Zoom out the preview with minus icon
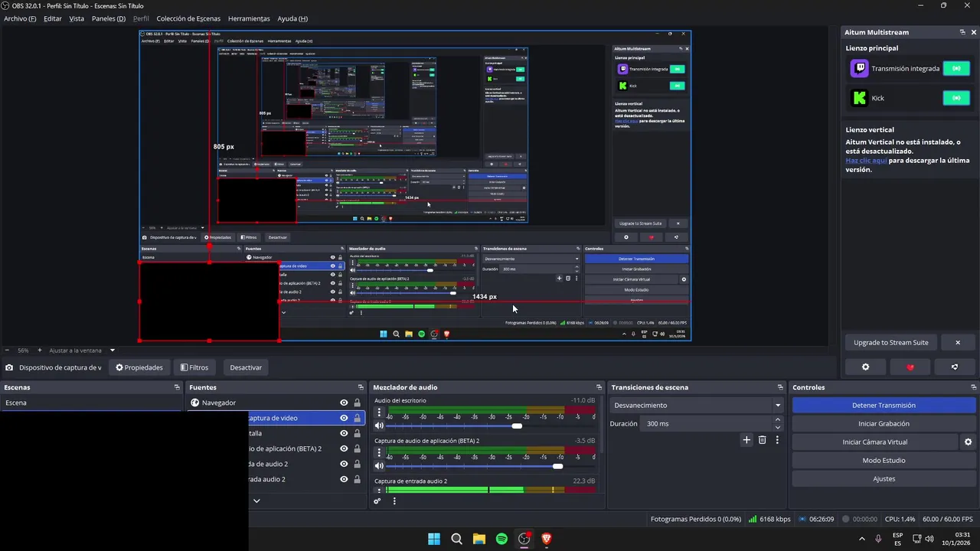Screen dimensions: 980x551 tap(7, 350)
